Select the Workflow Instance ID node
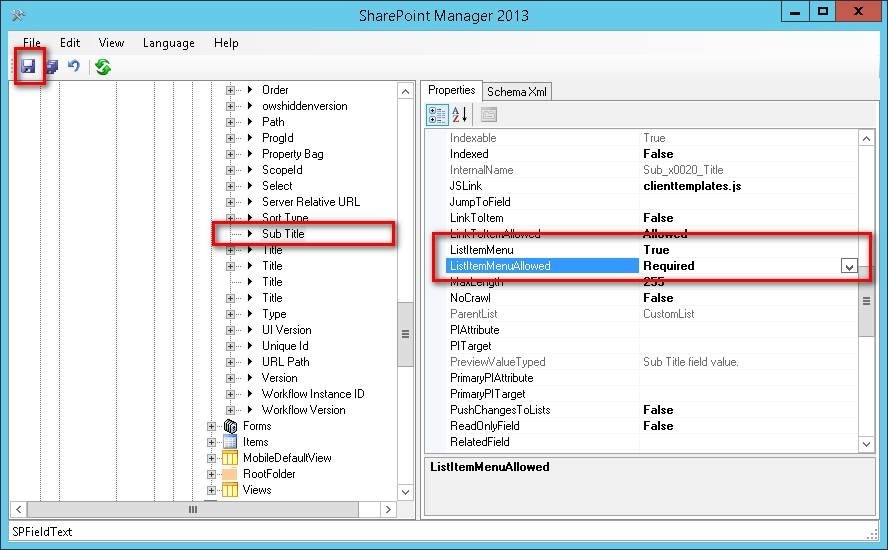This screenshot has height=550, width=888. point(313,394)
